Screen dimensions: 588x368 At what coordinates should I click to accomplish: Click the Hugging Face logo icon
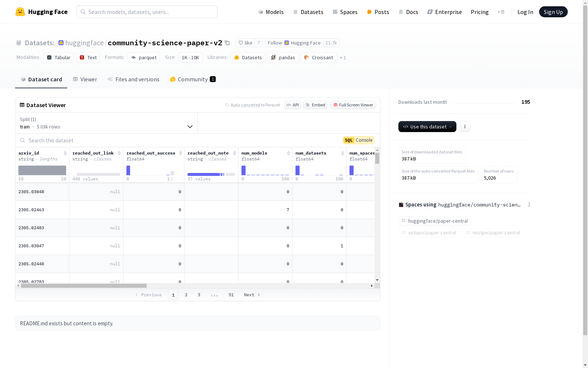(x=20, y=12)
